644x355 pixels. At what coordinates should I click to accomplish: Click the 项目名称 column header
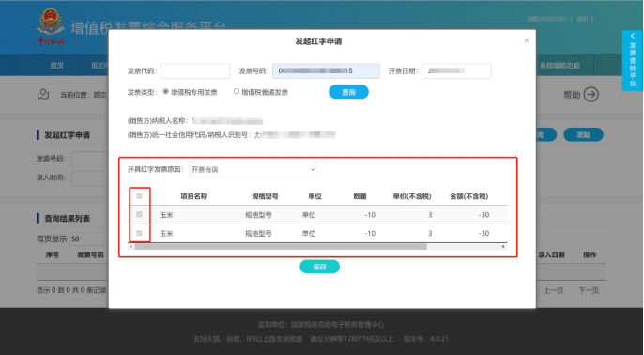tap(194, 196)
